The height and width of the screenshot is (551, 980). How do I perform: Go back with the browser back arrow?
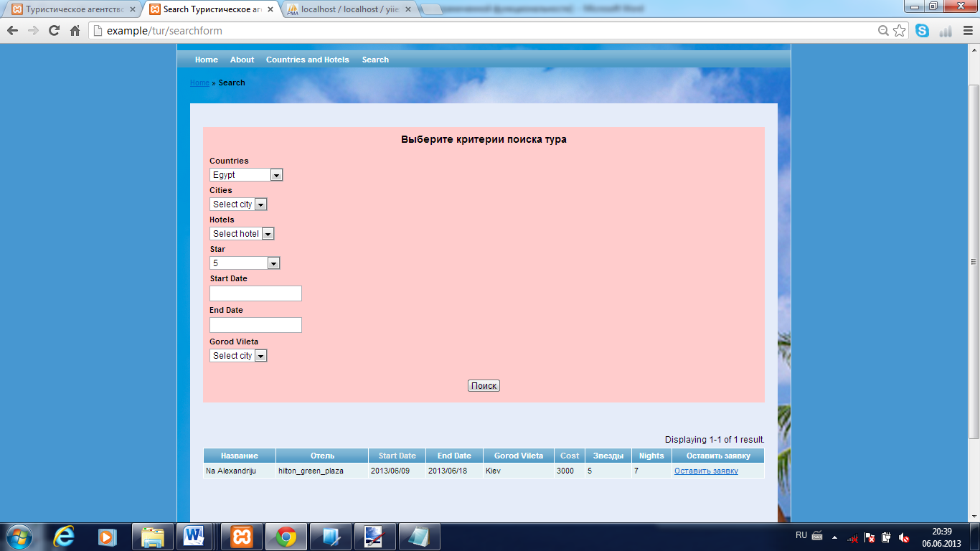point(12,31)
